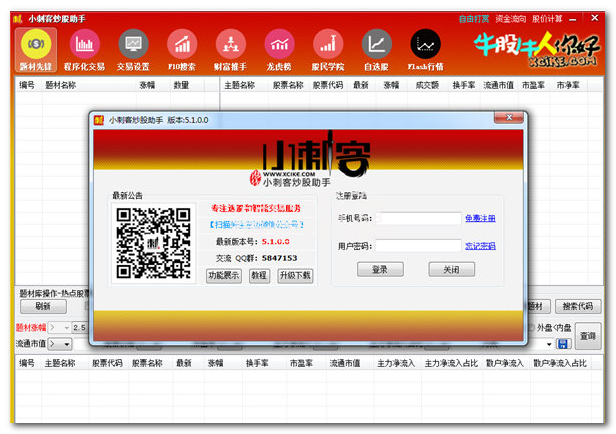Click the 主力净流入 column header
Image resolution: width=616 pixels, height=434 pixels.
[x=396, y=363]
